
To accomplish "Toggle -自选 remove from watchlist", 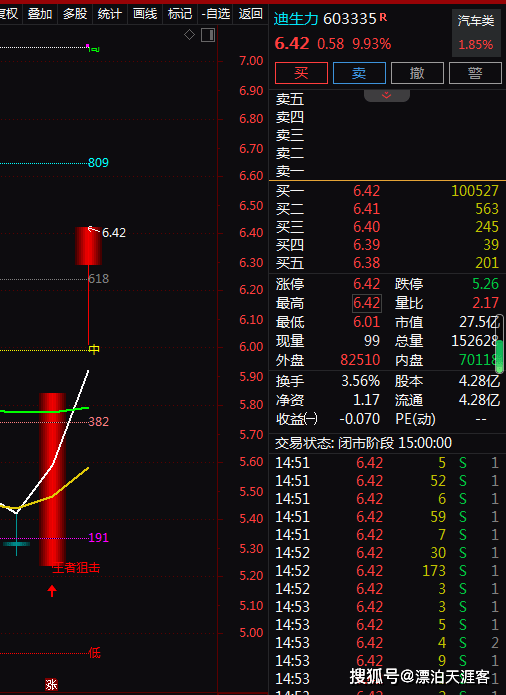I will click(216, 14).
